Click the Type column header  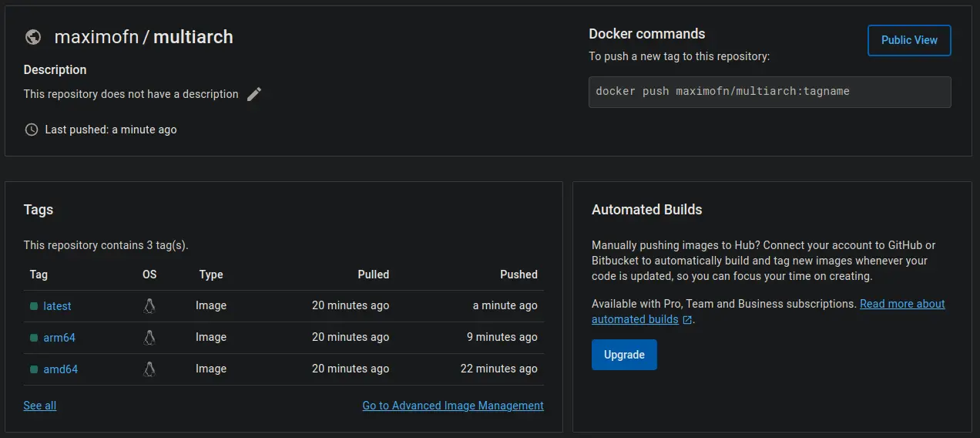point(211,275)
